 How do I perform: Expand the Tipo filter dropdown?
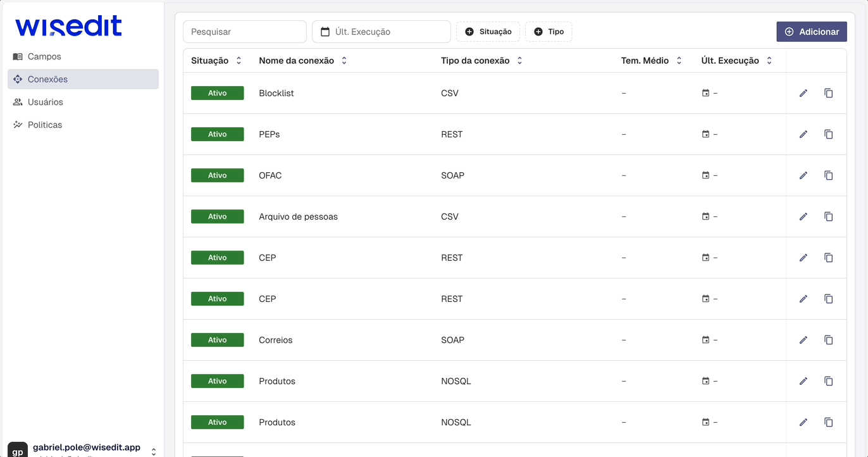click(549, 31)
